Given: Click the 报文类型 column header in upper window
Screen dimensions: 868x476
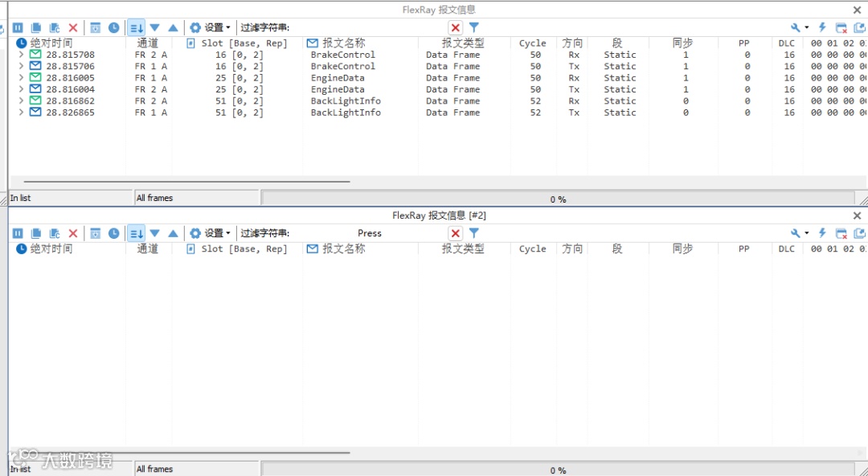Looking at the screenshot, I should pos(463,43).
